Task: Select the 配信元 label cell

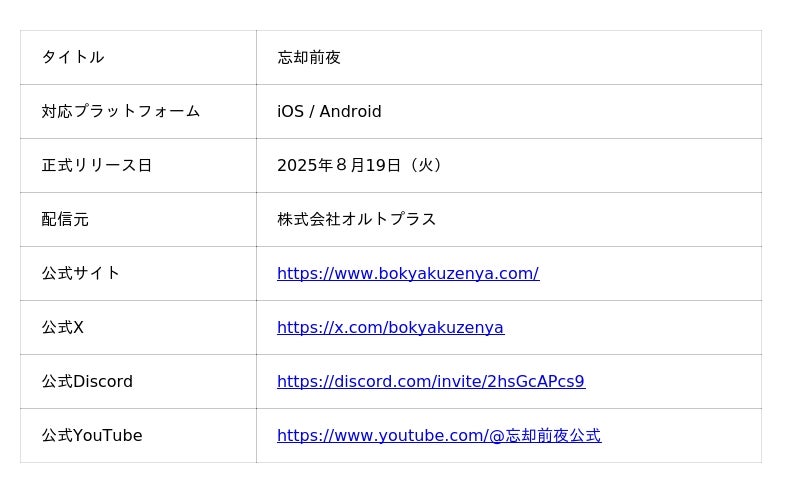Action: pyautogui.click(x=65, y=219)
